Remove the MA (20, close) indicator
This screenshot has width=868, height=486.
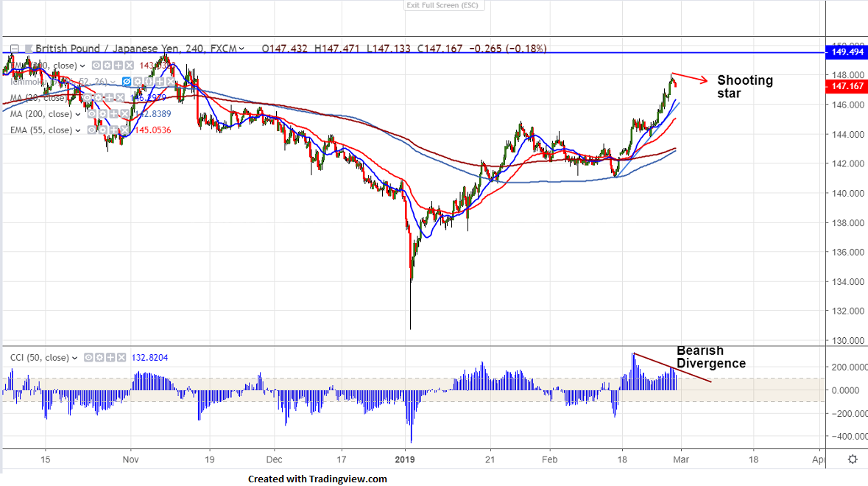pyautogui.click(x=121, y=97)
